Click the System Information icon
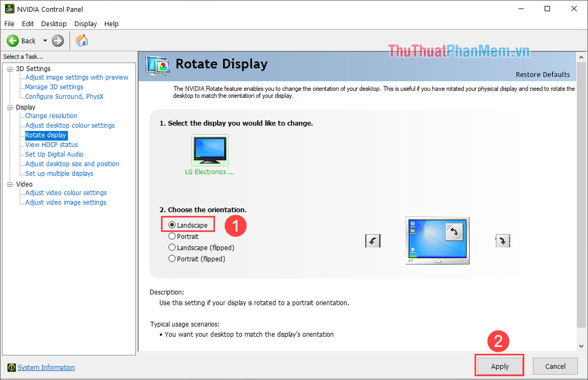This screenshot has height=380, width=588. [x=11, y=368]
